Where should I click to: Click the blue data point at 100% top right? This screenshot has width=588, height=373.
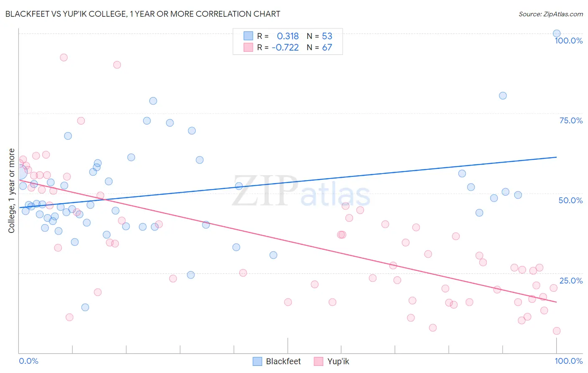pyautogui.click(x=557, y=33)
